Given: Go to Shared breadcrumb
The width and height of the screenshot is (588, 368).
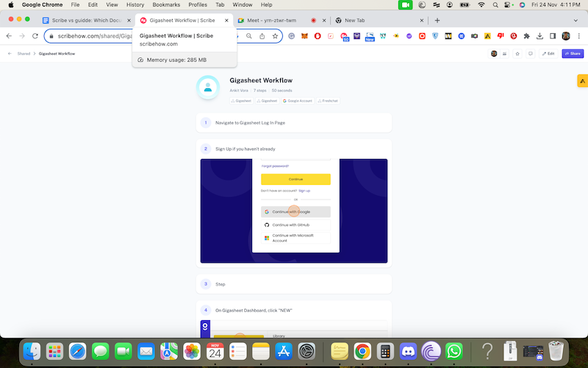Looking at the screenshot, I should point(24,54).
